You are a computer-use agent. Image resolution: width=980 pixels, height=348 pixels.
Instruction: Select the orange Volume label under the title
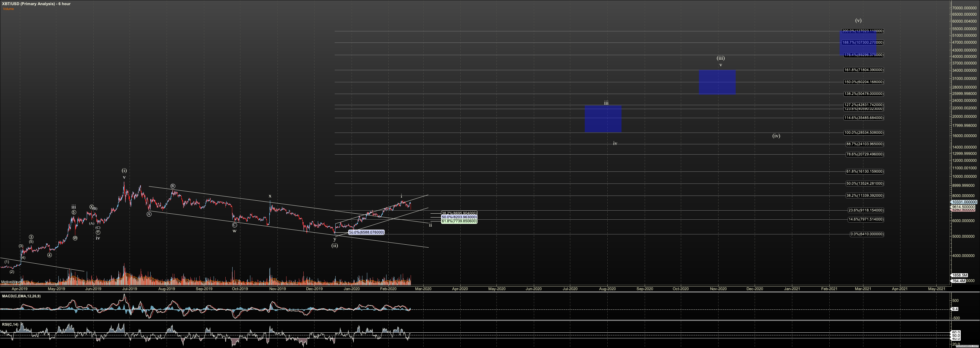coord(8,9)
